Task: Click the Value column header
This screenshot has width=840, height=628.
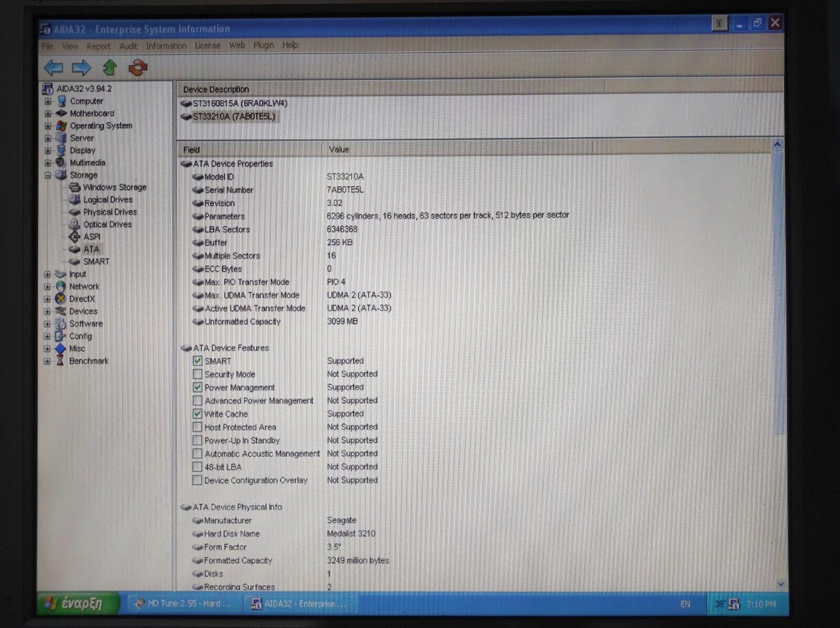Action: [x=339, y=149]
